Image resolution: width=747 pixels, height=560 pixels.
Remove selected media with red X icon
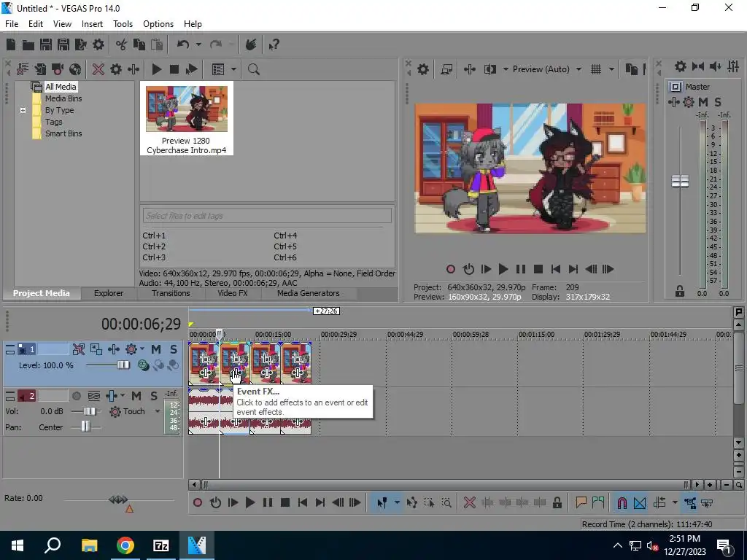click(98, 69)
